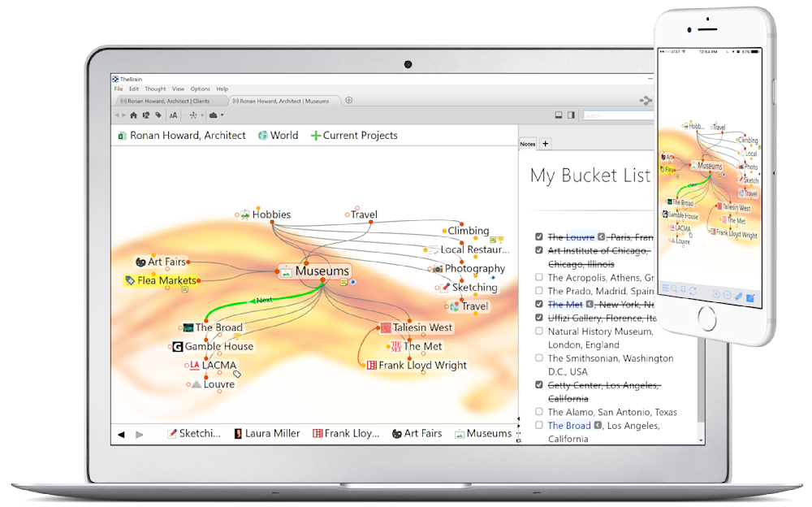Open the Taliesin West thought
This screenshot has height=507, width=812.
(417, 327)
